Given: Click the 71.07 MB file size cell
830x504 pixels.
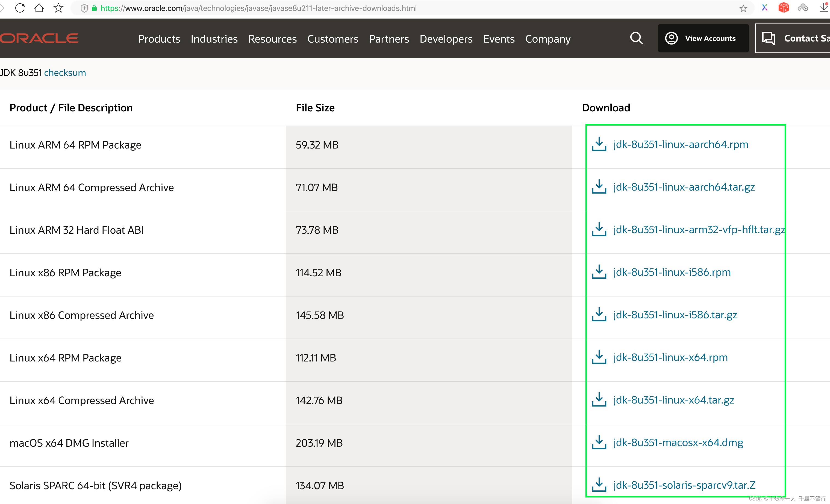Looking at the screenshot, I should coord(429,189).
